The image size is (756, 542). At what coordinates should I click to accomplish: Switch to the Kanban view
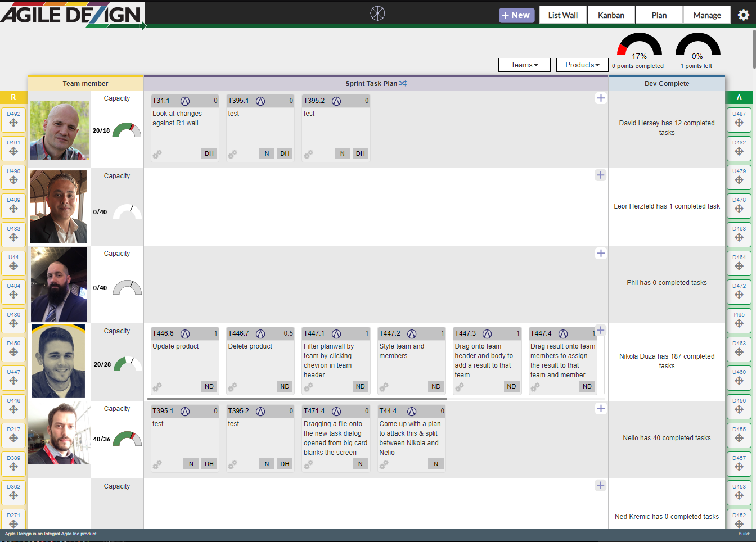pos(611,15)
